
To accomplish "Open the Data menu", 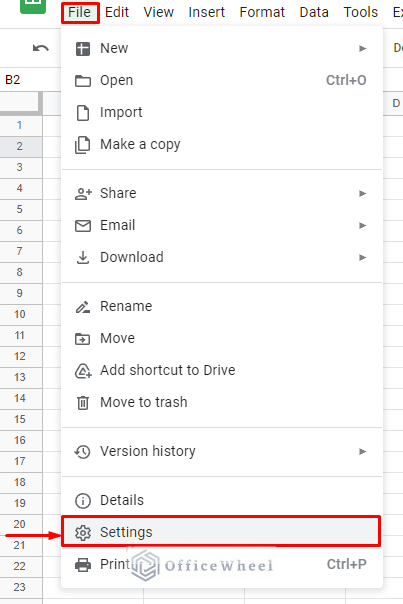I will tap(314, 12).
